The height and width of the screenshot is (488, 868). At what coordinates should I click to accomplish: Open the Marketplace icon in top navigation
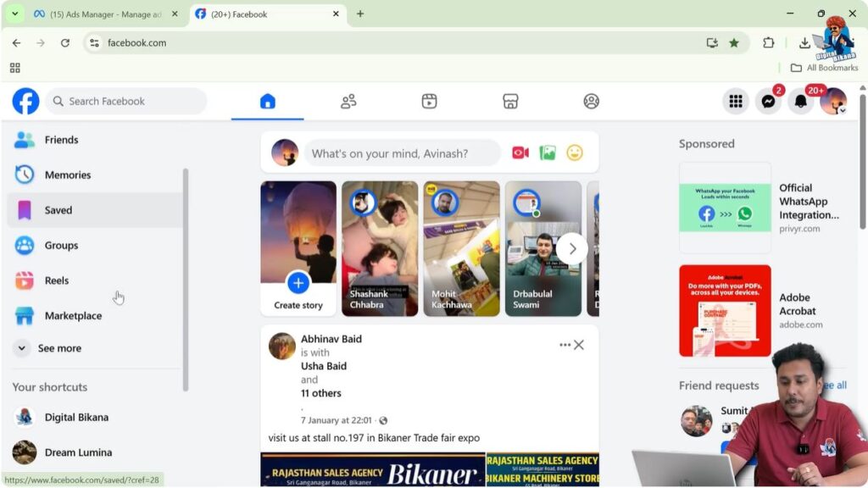tap(509, 100)
